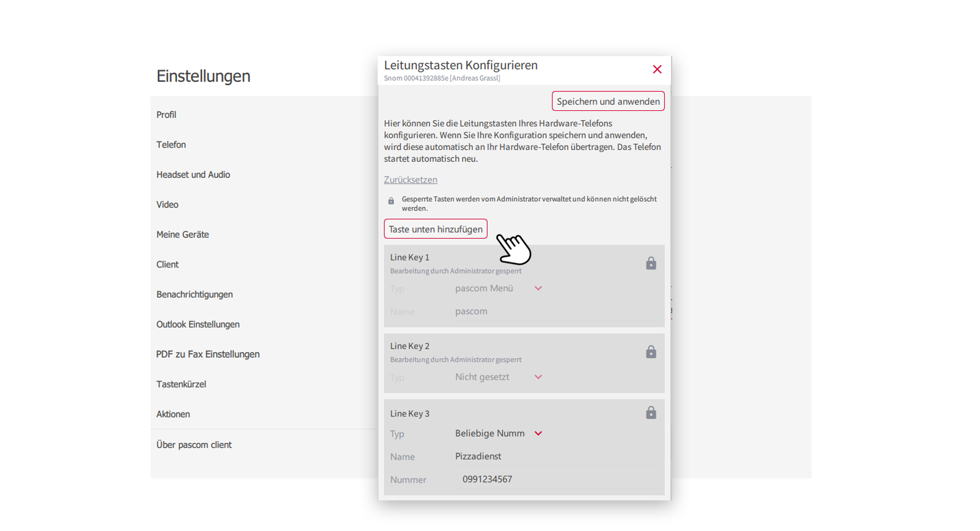Click Line Key 1 Name field 'pascom'
Screen dimensions: 980x531
point(556,311)
